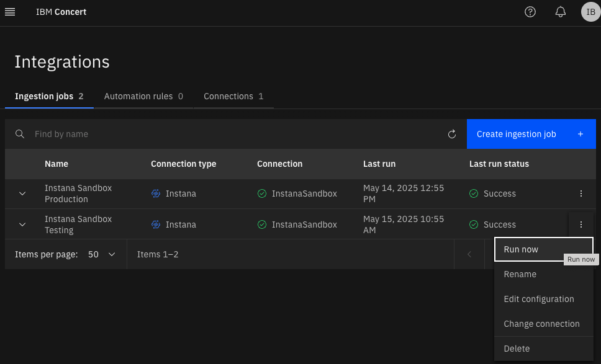Open Items per page dropdown
The height and width of the screenshot is (364, 601).
(101, 254)
